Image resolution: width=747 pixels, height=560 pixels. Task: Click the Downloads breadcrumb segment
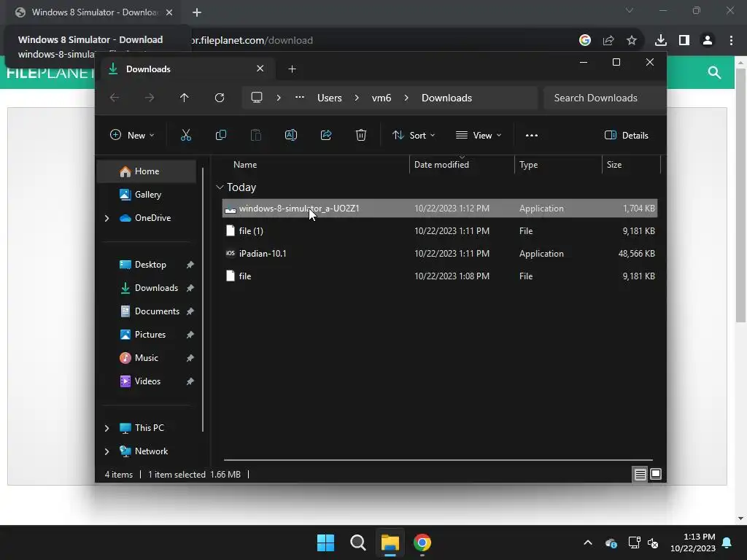pyautogui.click(x=446, y=98)
